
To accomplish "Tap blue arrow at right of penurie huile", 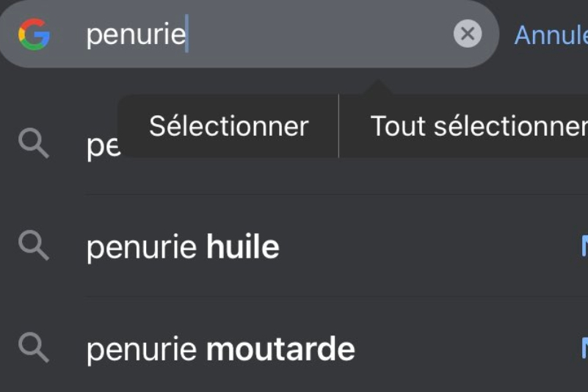I will point(584,247).
